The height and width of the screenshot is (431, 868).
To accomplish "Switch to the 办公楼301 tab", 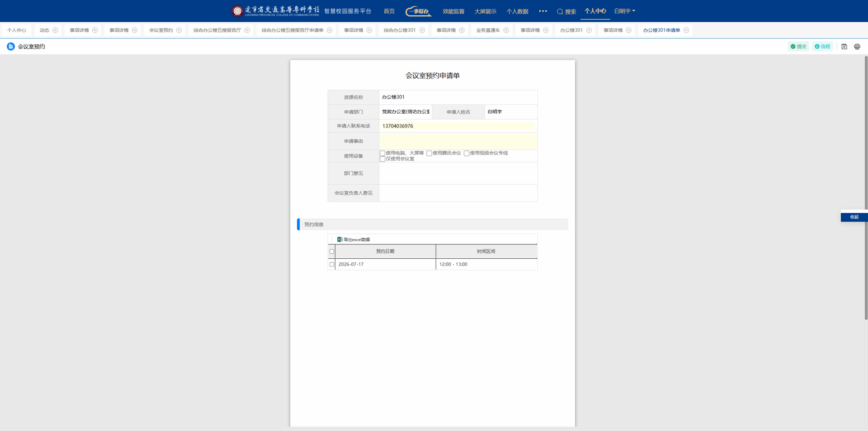I will (571, 30).
